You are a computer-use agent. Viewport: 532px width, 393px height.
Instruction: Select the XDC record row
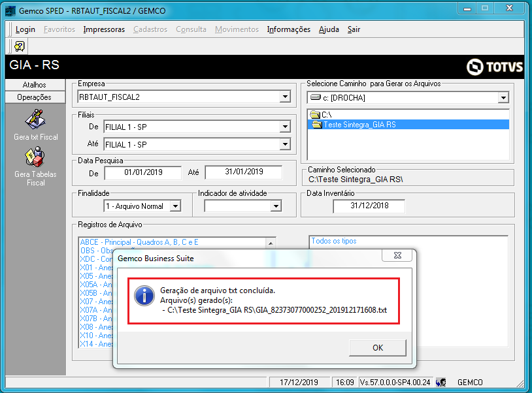tap(96, 259)
